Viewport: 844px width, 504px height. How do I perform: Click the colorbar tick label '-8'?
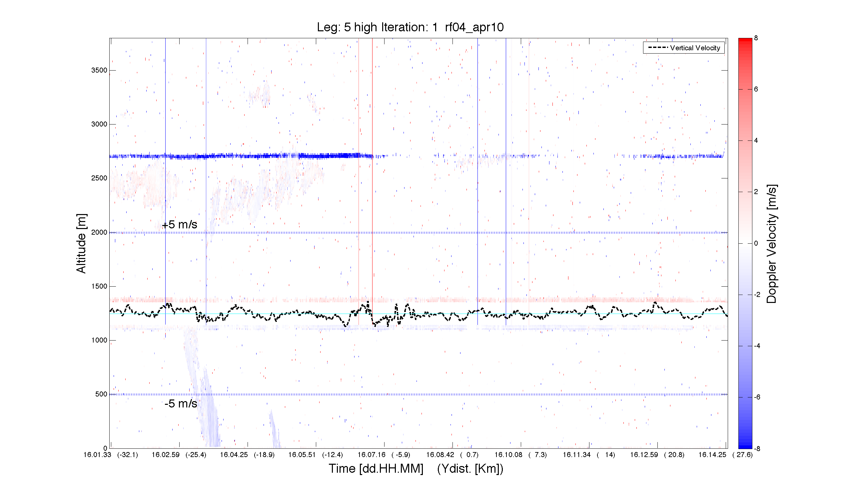(x=757, y=448)
